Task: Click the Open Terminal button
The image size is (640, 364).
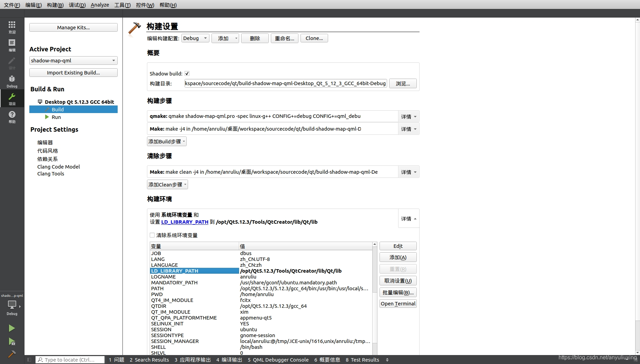Action: pos(398,304)
